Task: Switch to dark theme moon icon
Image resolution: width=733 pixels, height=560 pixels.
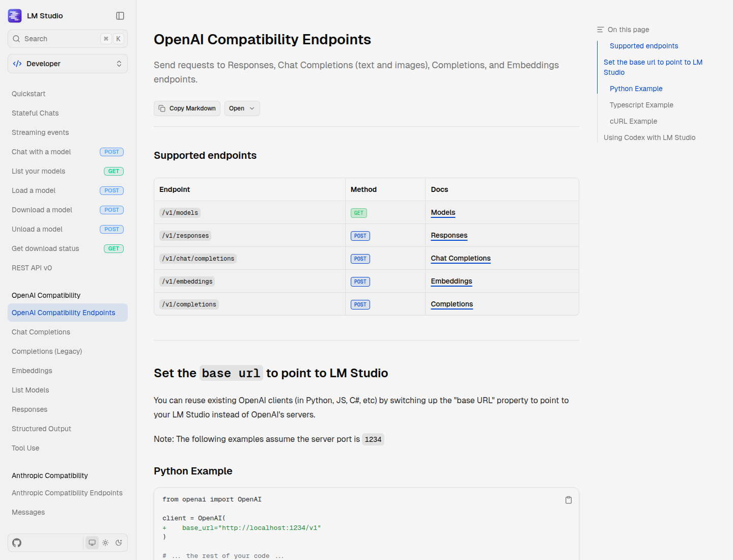Action: [x=119, y=543]
